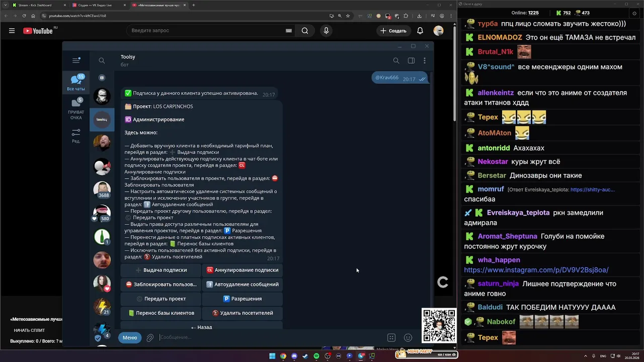
Task: Click 'НАЧАТЬ СПЛИТ' text in overlay
Action: pyautogui.click(x=29, y=330)
